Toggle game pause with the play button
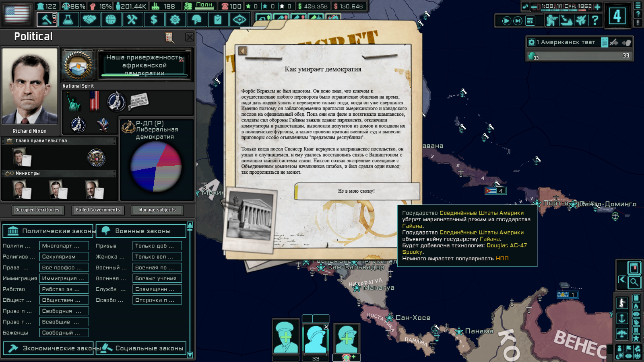This screenshot has width=644, height=362. [x=506, y=21]
